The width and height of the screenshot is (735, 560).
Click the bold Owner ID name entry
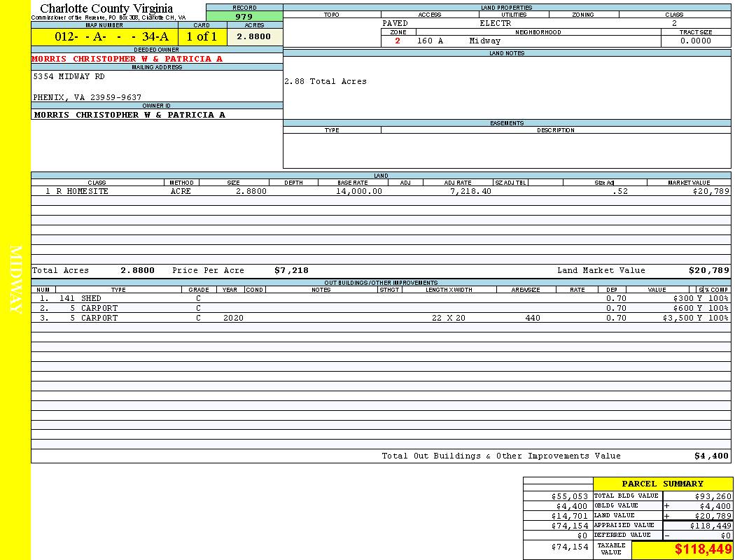pos(129,115)
